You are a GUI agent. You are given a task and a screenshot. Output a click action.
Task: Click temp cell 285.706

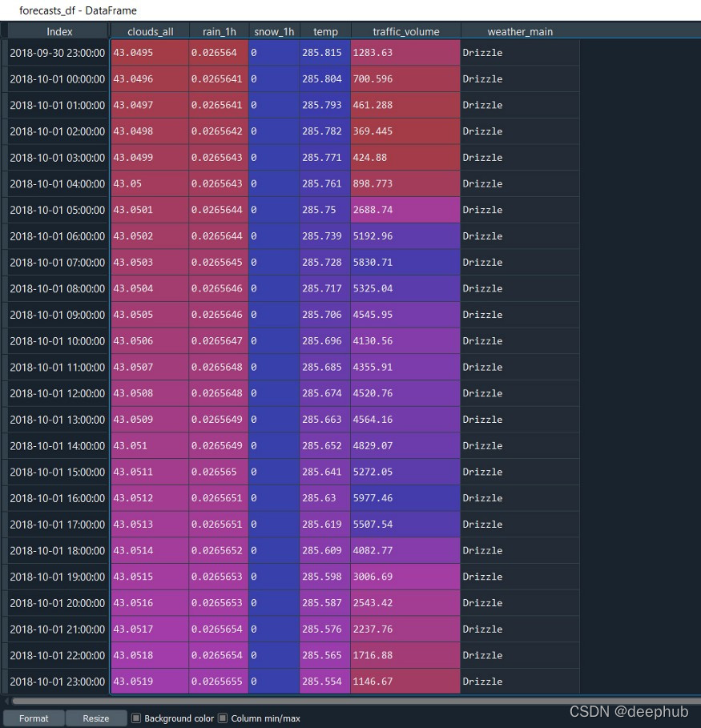coord(325,315)
